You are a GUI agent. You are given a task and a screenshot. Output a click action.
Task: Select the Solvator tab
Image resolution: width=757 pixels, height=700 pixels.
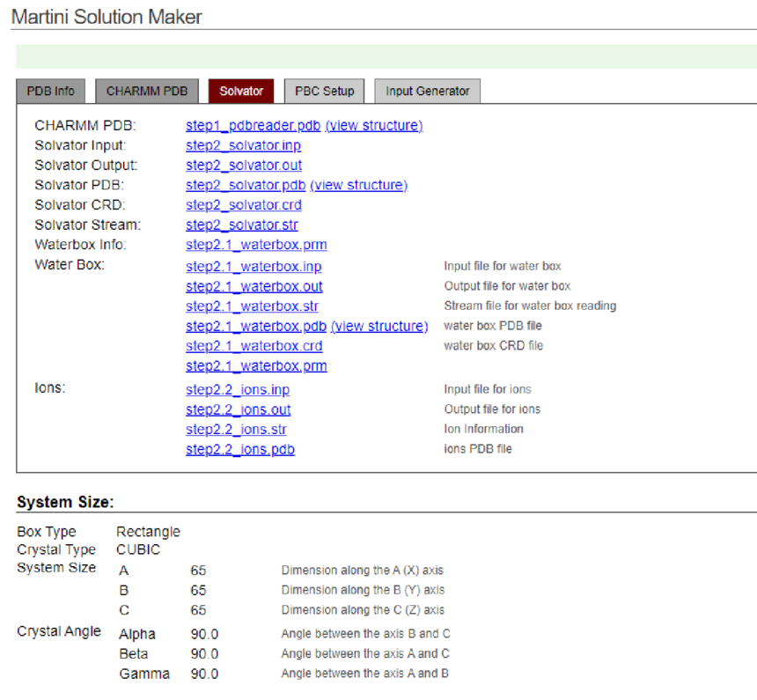pyautogui.click(x=241, y=91)
